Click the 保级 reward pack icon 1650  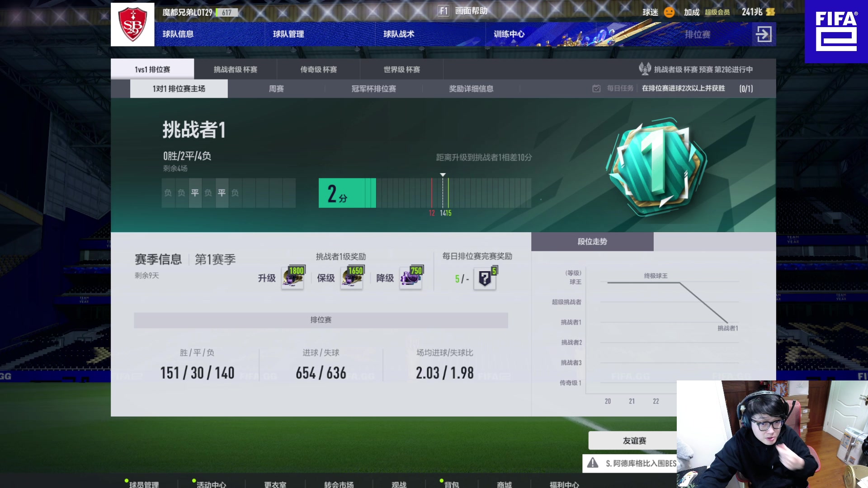(352, 277)
